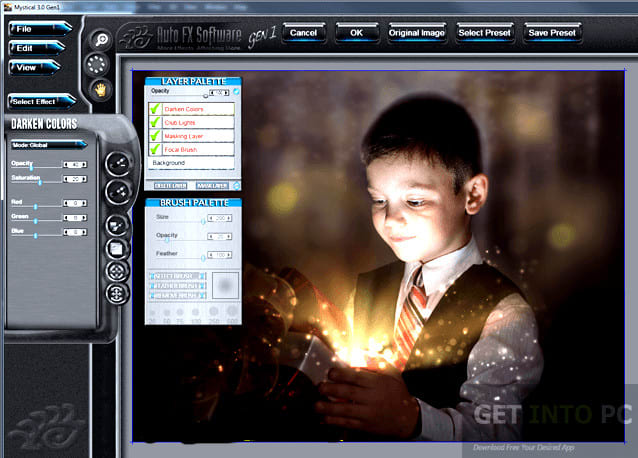Click the blue arrows icon beside Invisible Layer
Image resolution: width=638 pixels, height=458 pixels.
(236, 186)
